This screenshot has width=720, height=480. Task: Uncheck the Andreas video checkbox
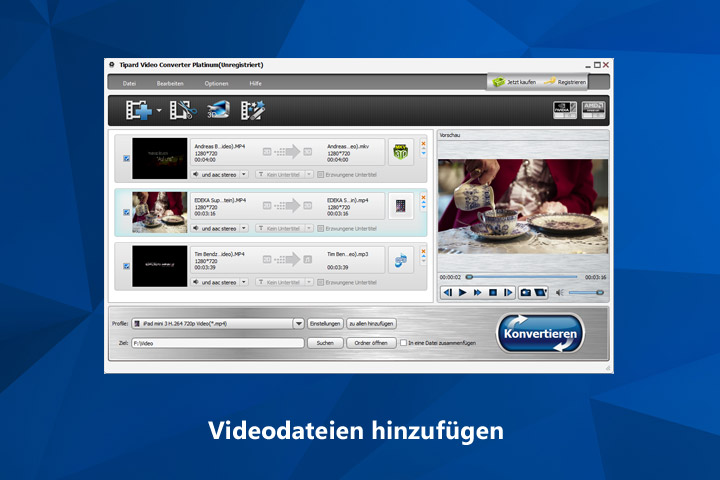click(127, 158)
